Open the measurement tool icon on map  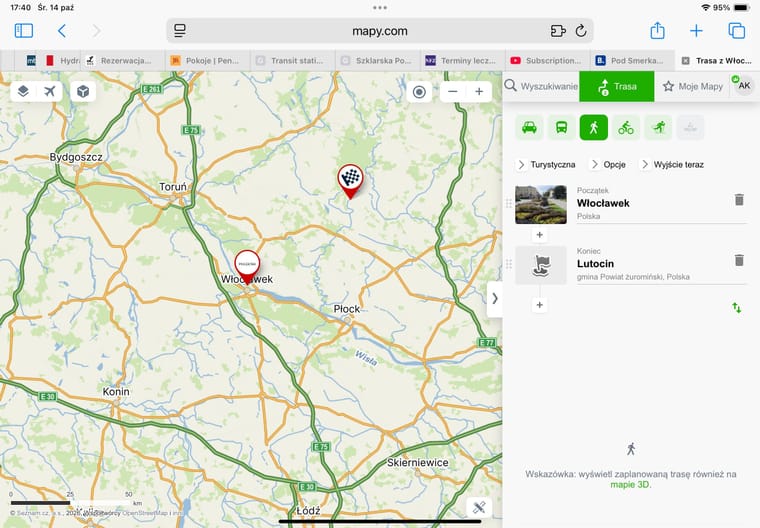pos(479,508)
